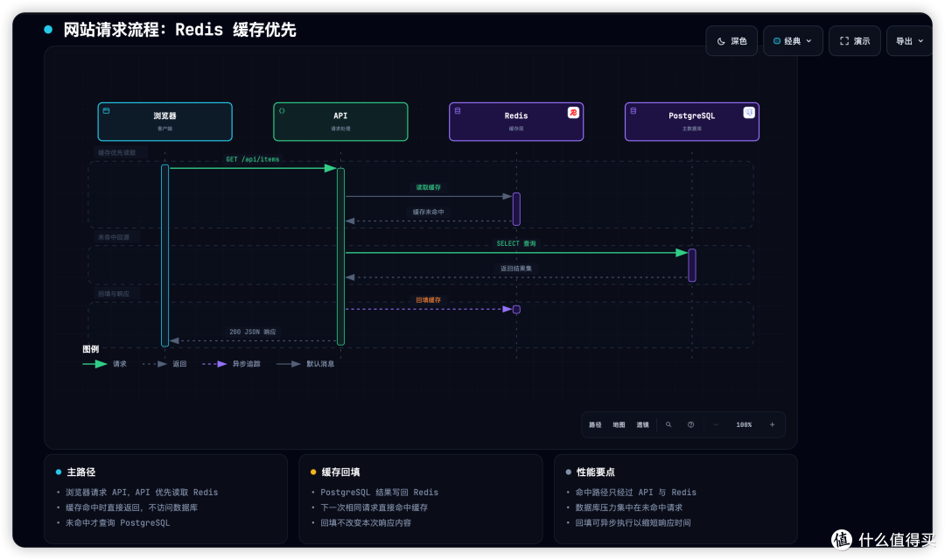Screen dimensions: 945x560
Task: Zoom out with the minus button
Action: click(x=716, y=425)
